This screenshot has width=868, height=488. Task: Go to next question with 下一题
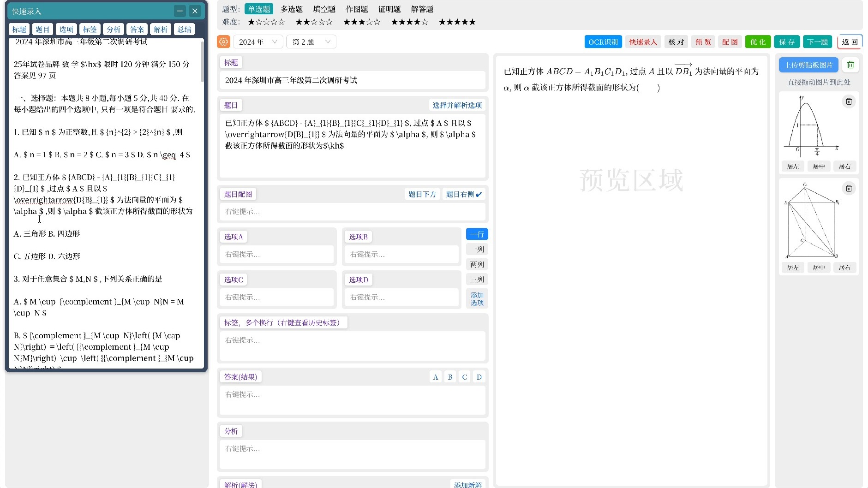(817, 42)
